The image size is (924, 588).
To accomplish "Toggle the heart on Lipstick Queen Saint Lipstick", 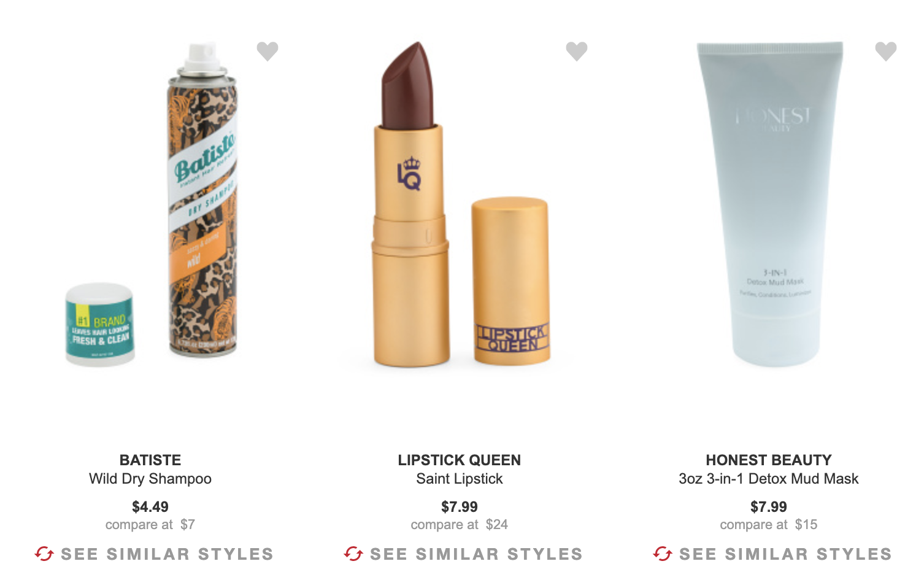I will (x=577, y=51).
